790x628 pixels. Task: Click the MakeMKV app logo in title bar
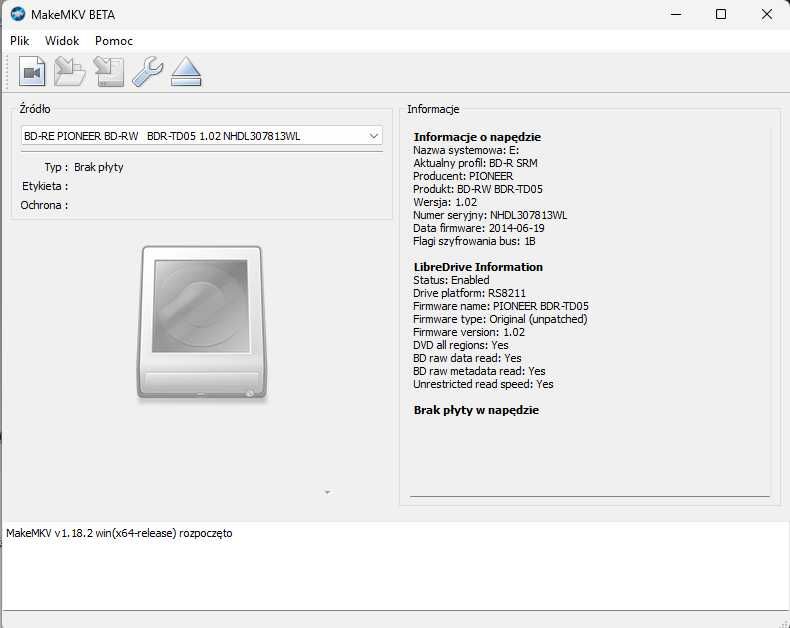18,14
